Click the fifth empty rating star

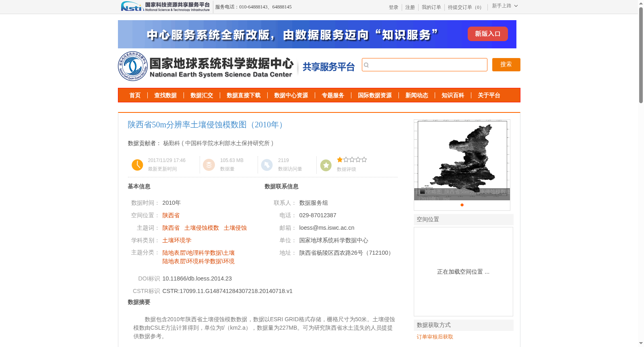(364, 160)
